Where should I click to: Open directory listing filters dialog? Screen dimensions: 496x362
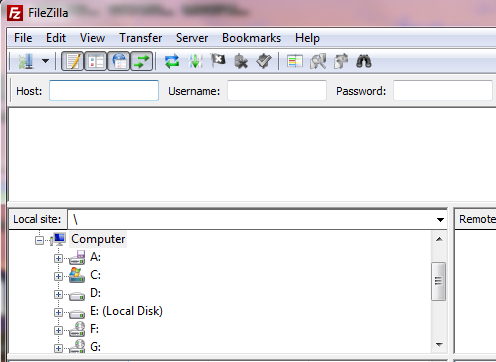pos(295,61)
